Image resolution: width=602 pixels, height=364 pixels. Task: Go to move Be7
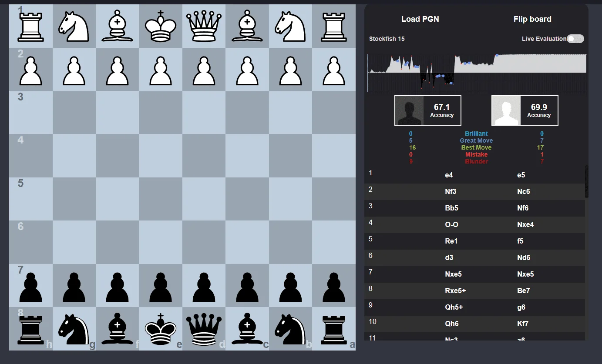click(x=523, y=291)
